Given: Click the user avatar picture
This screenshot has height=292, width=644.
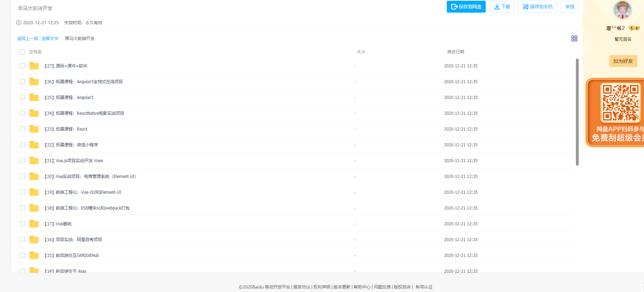Looking at the screenshot, I should [x=622, y=9].
